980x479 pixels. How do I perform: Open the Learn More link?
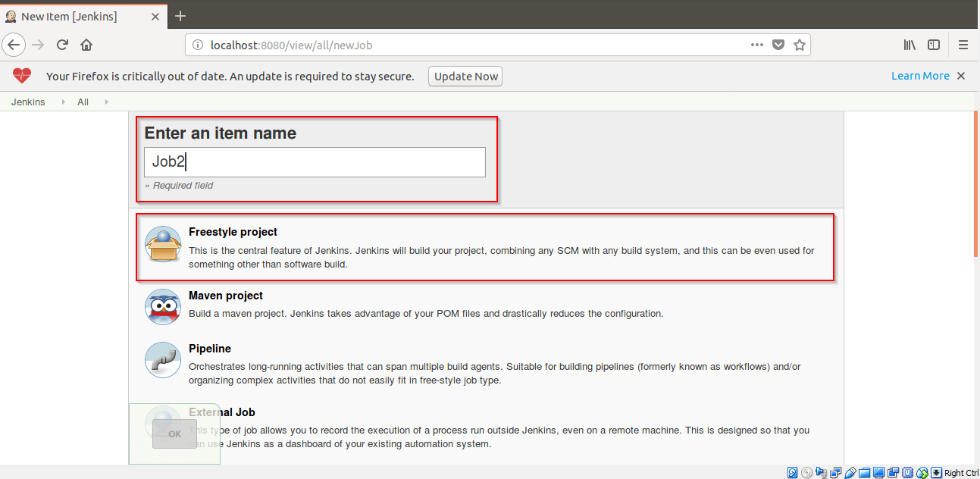click(920, 76)
